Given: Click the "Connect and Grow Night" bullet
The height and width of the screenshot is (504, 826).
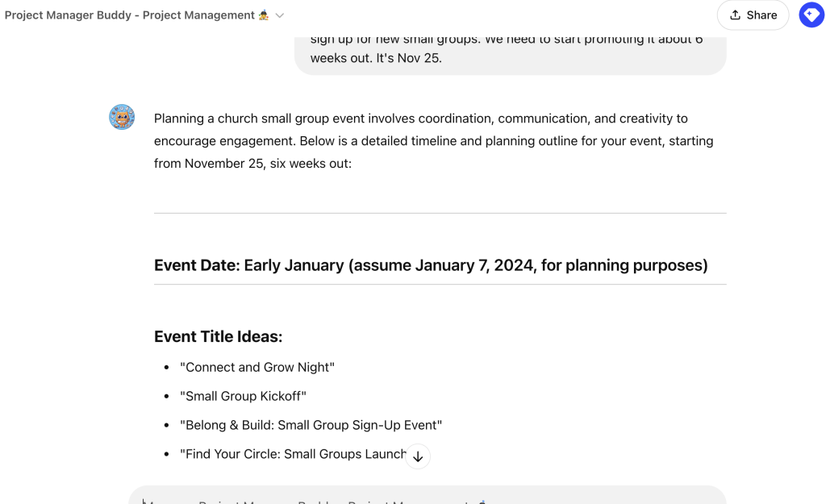Looking at the screenshot, I should [x=257, y=367].
